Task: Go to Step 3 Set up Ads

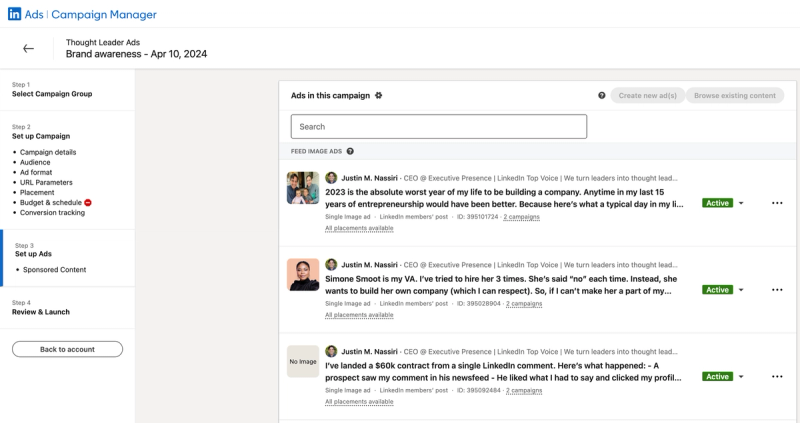Action: coord(33,254)
